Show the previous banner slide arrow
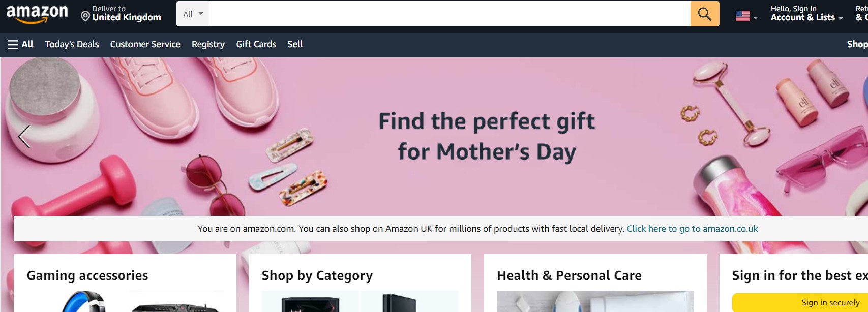Viewport: 868px width, 312px height. (x=24, y=137)
